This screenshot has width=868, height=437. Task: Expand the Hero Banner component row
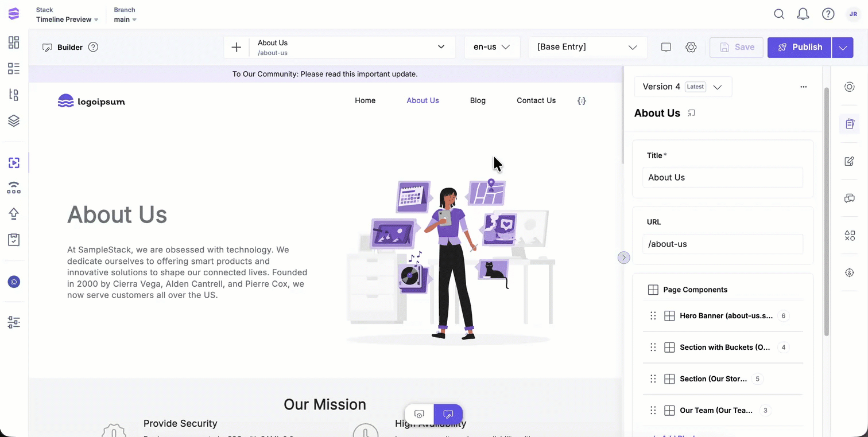(x=723, y=315)
